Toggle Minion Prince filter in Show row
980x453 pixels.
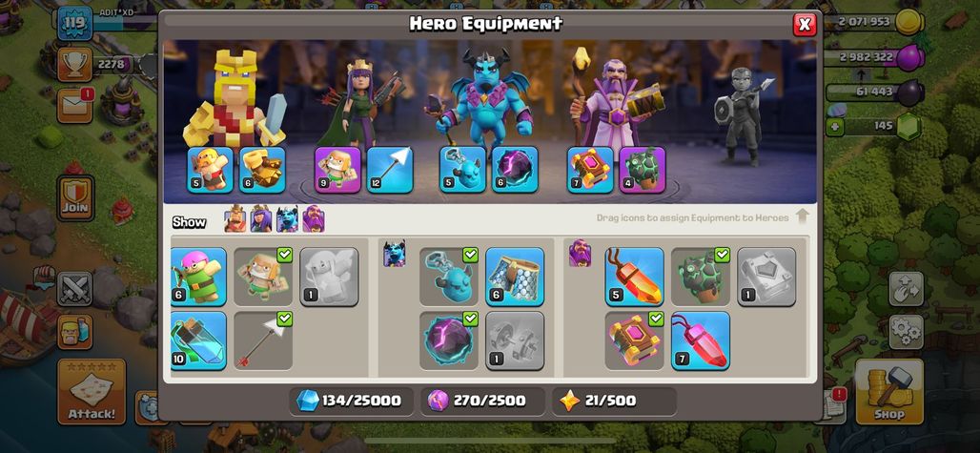[288, 218]
